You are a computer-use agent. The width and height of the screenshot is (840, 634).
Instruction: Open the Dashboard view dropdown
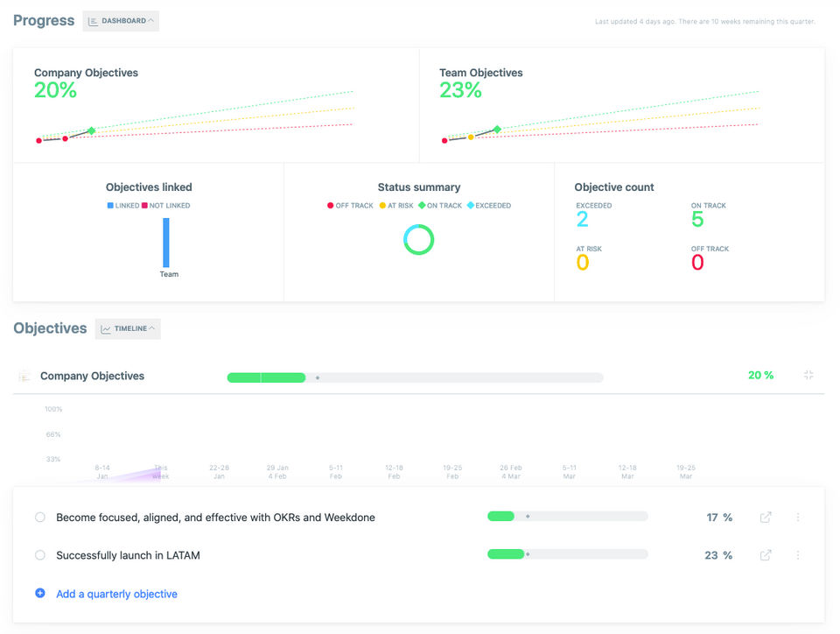pos(121,21)
